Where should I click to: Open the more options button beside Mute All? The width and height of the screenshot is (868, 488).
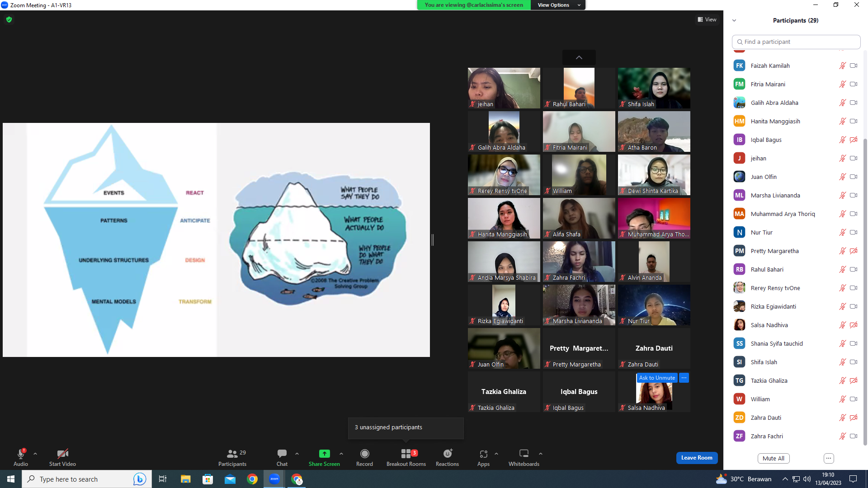pos(829,458)
